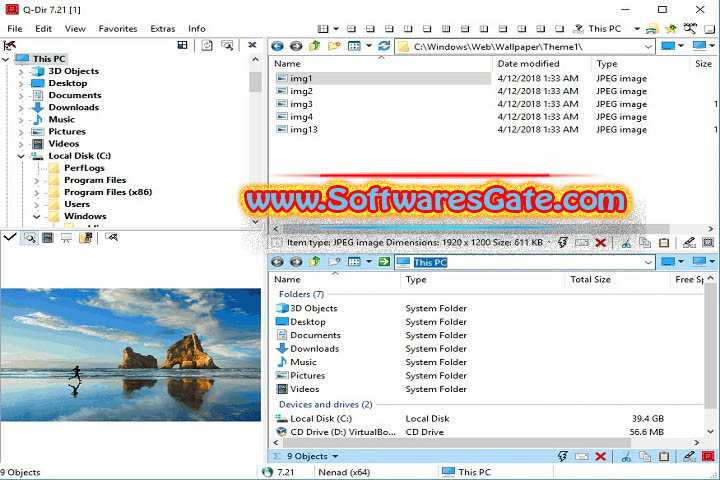Screen dimensions: 720x480
Task: Click the red delete X in lower pane
Action: 600,457
